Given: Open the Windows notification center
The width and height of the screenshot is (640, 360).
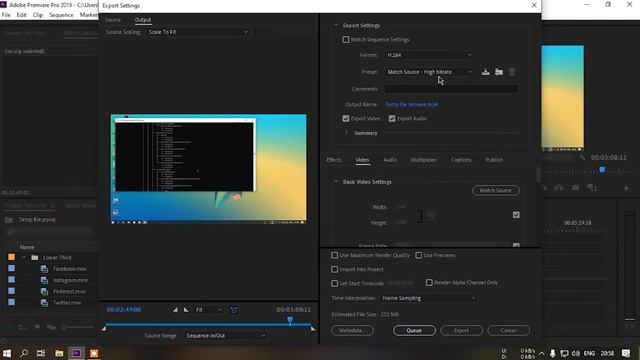Looking at the screenshot, I should (x=626, y=353).
